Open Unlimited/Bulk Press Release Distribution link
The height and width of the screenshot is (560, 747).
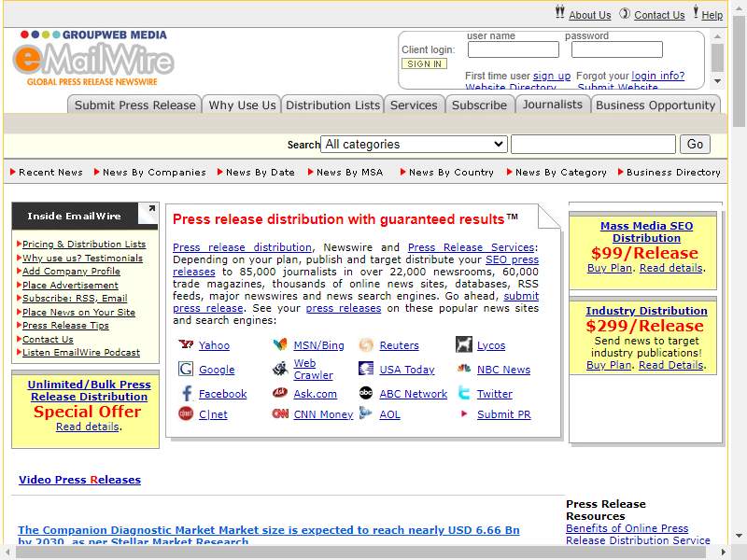click(x=89, y=390)
